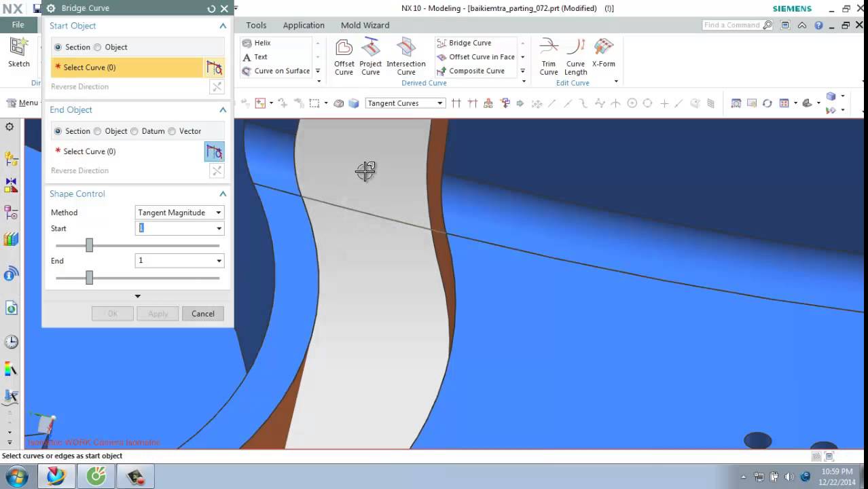Viewport: 868px width, 489px height.
Task: Collapse the Start Object section
Action: 222,26
